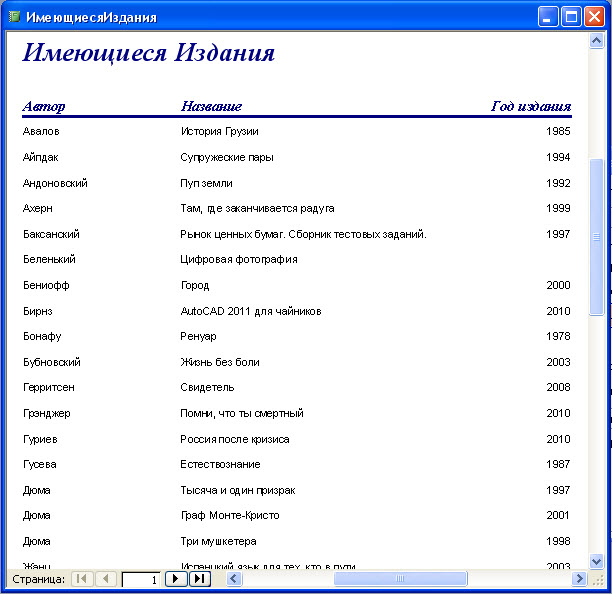Select title История Грузии
The image size is (612, 594).
tap(219, 132)
